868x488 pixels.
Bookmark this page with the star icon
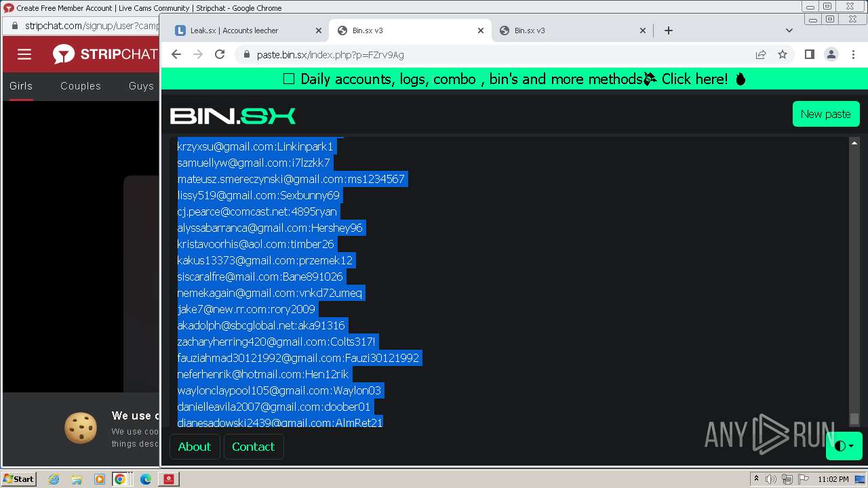[783, 54]
